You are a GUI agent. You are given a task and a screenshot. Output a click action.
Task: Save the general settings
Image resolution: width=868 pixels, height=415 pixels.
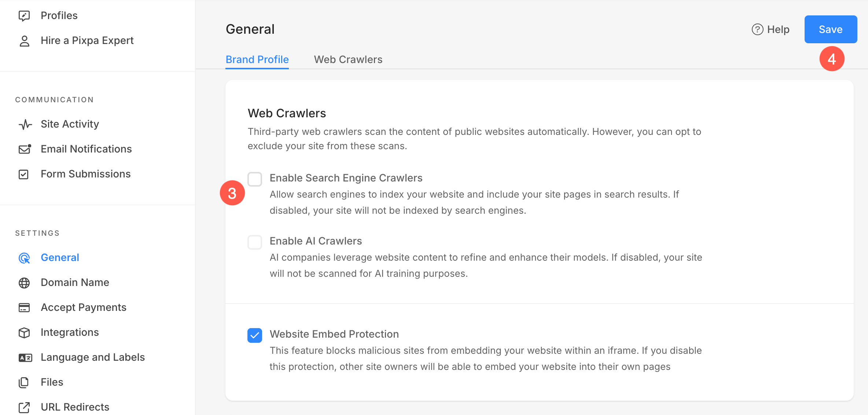(x=831, y=29)
